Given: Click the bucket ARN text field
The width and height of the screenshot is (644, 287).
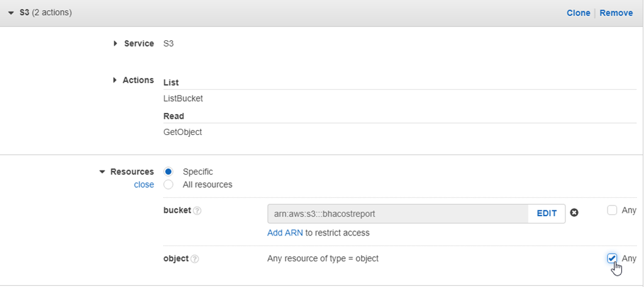Looking at the screenshot, I should pos(397,214).
